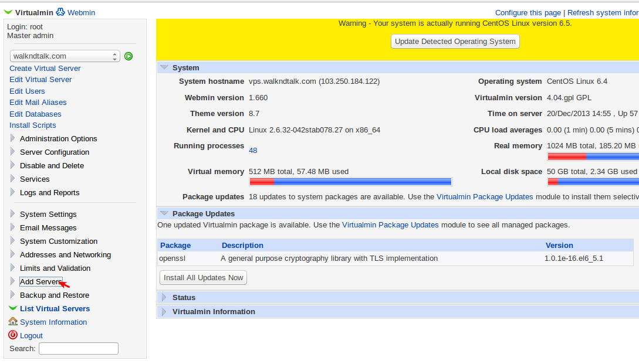639x364 pixels.
Task: Expand Backup and Restore section
Action: [54, 295]
